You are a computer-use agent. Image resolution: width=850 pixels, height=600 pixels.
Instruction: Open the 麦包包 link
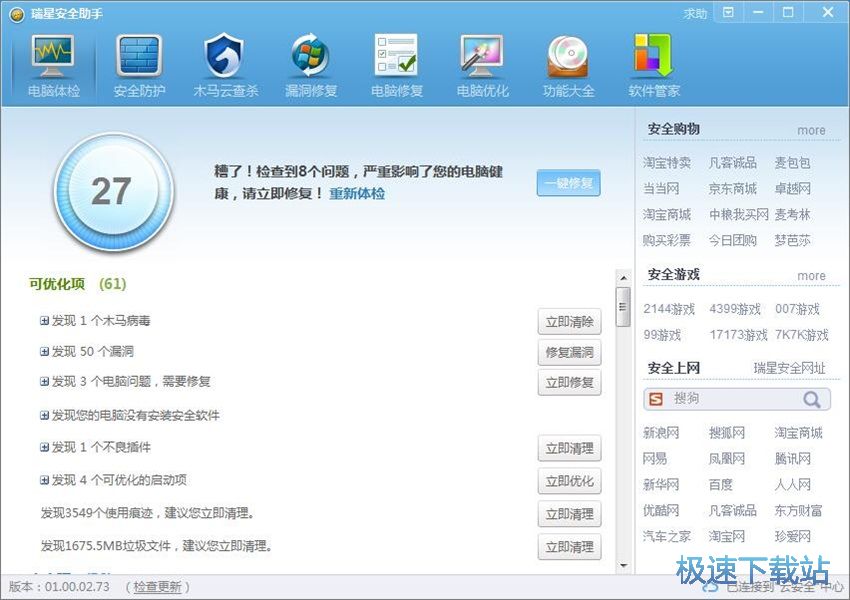pyautogui.click(x=792, y=163)
